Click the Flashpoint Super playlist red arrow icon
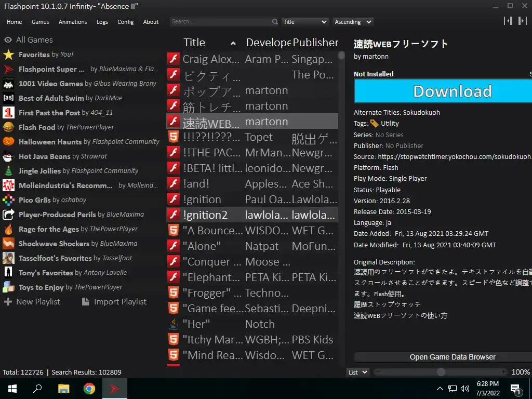The height and width of the screenshot is (399, 532). [8, 69]
